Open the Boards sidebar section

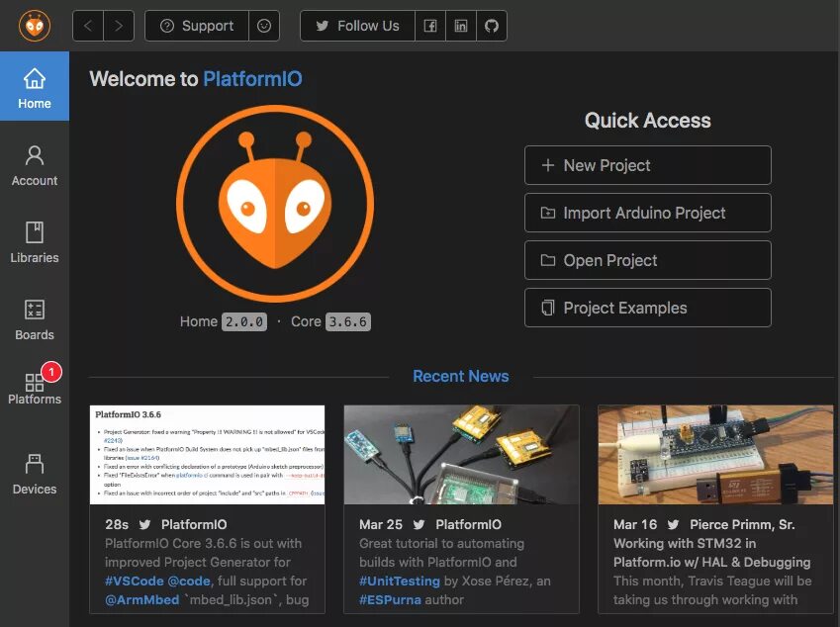[x=35, y=319]
